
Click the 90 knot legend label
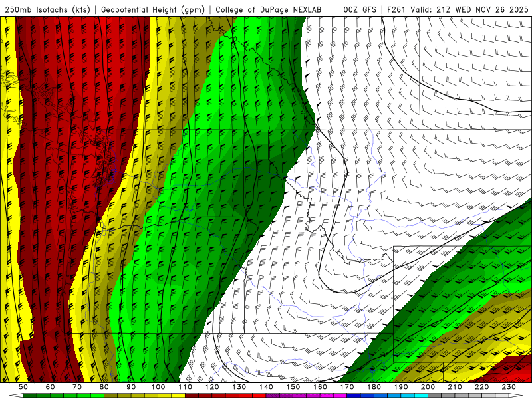tap(131, 387)
